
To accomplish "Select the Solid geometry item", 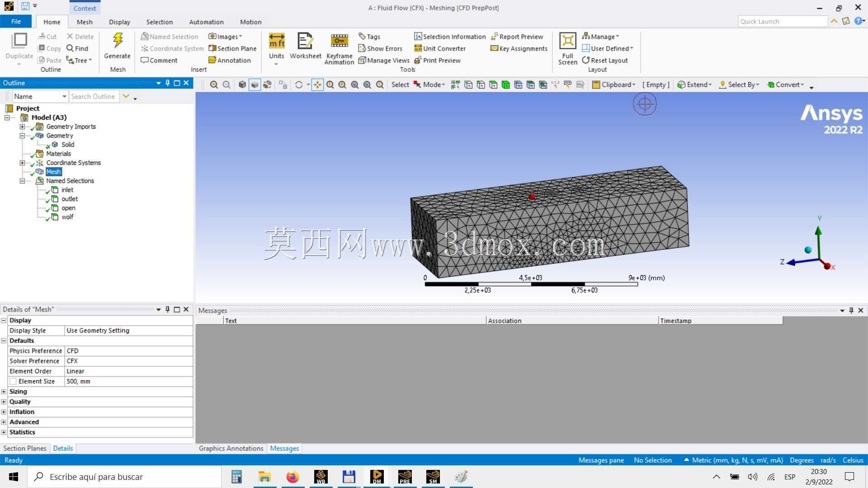I will tap(68, 145).
